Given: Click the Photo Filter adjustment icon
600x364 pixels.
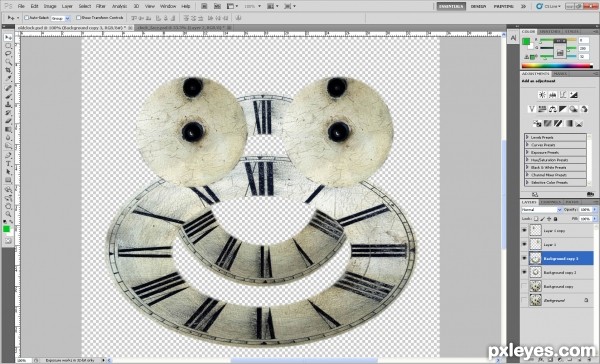Looking at the screenshot, I should coord(573,109).
